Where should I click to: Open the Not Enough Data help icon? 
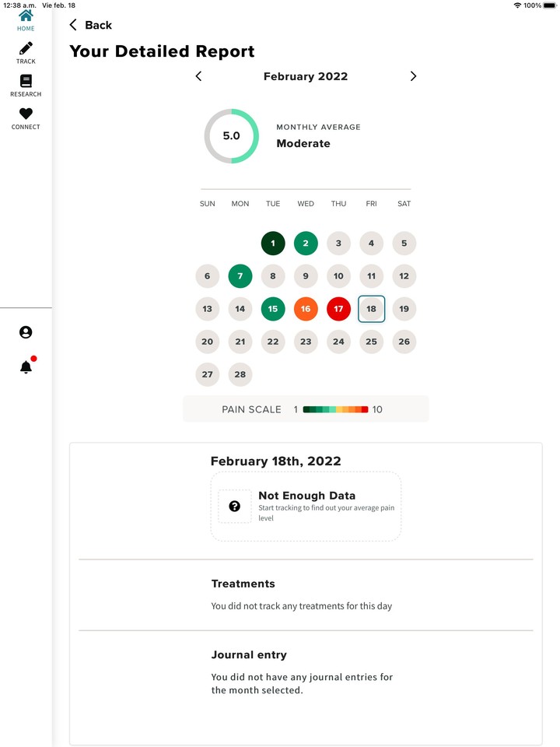click(x=236, y=506)
